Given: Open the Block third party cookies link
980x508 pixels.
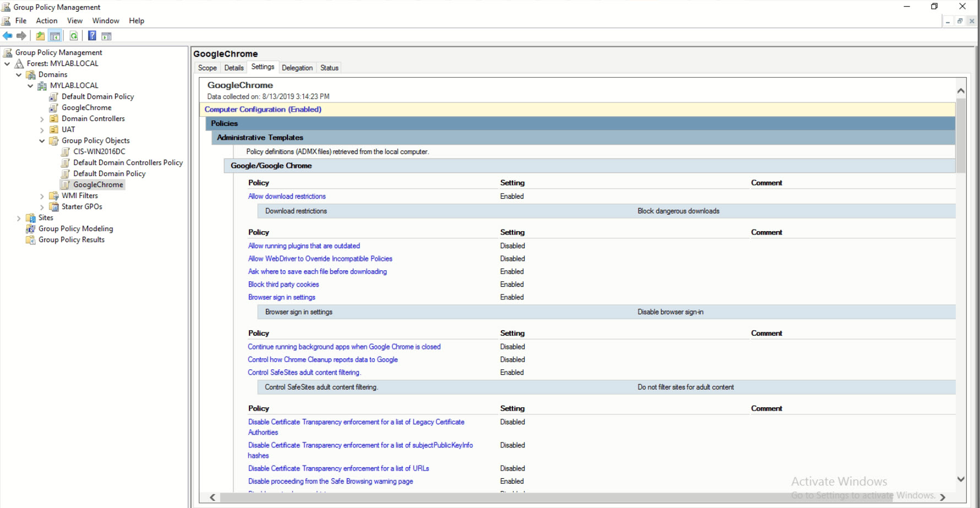Looking at the screenshot, I should point(284,285).
